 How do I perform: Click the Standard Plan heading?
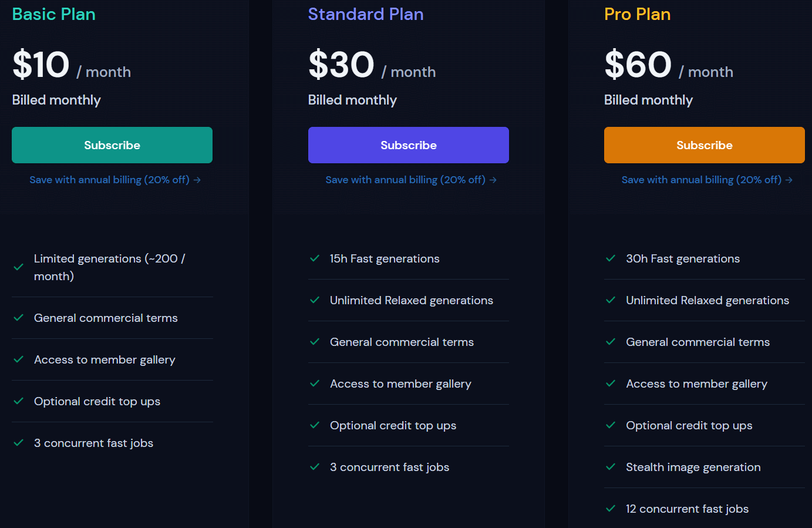[366, 14]
